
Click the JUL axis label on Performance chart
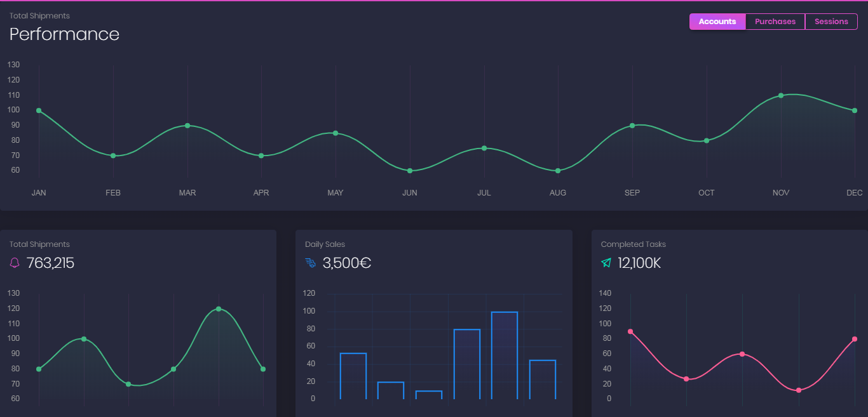[484, 192]
